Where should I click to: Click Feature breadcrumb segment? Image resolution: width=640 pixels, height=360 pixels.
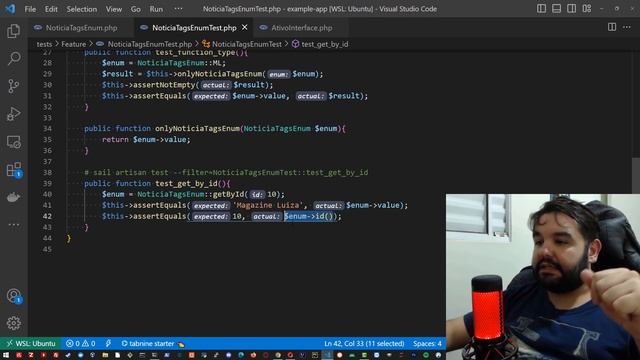(x=73, y=44)
